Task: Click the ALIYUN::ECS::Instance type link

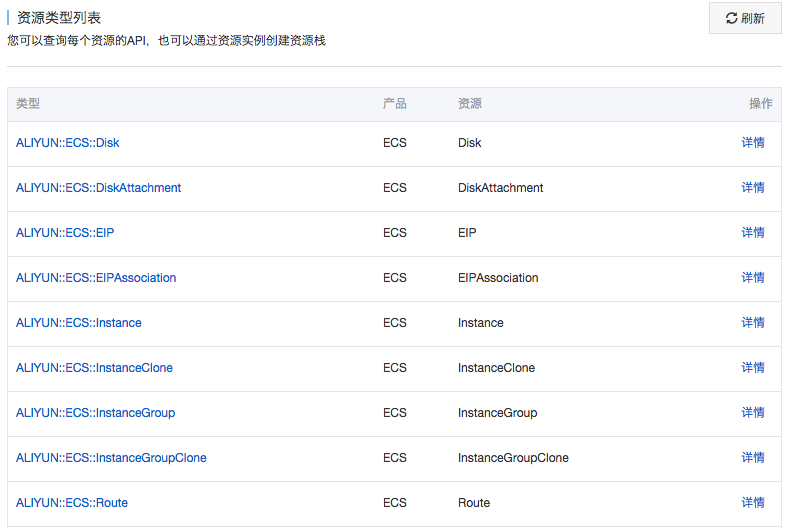Action: (79, 323)
